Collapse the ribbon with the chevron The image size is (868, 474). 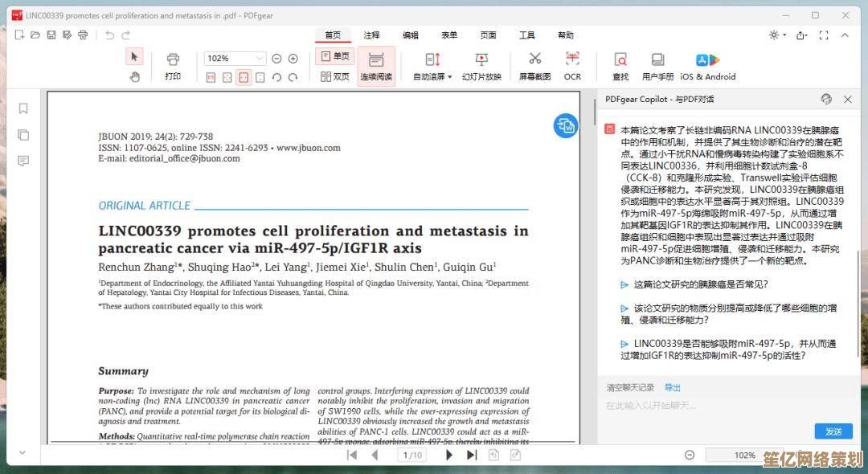point(845,35)
